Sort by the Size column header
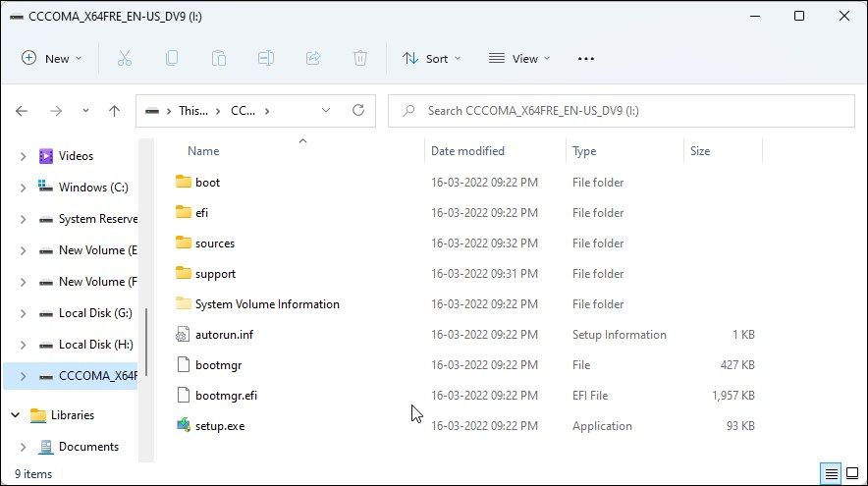 pyautogui.click(x=700, y=151)
